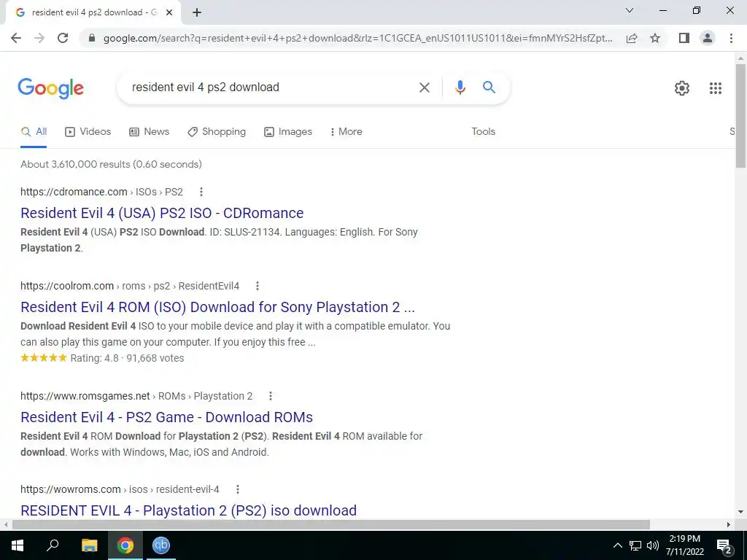
Task: Click the coolrom.com breadcrumb URL
Action: [130, 286]
